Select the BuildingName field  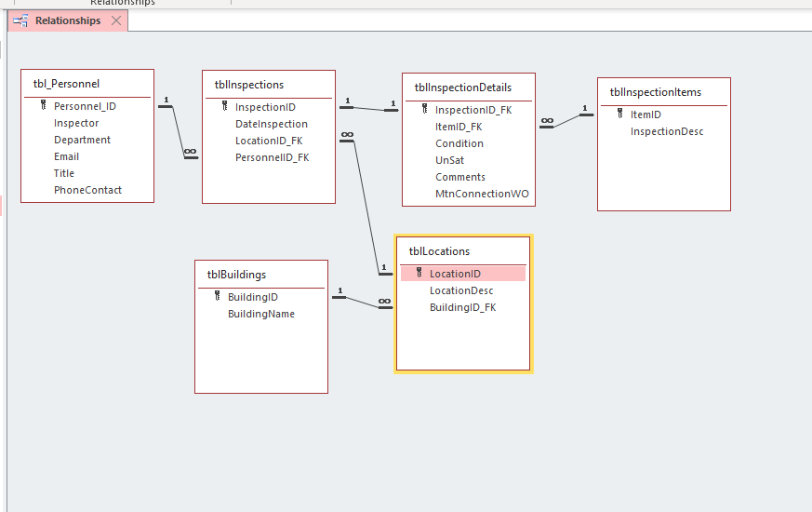(x=261, y=314)
